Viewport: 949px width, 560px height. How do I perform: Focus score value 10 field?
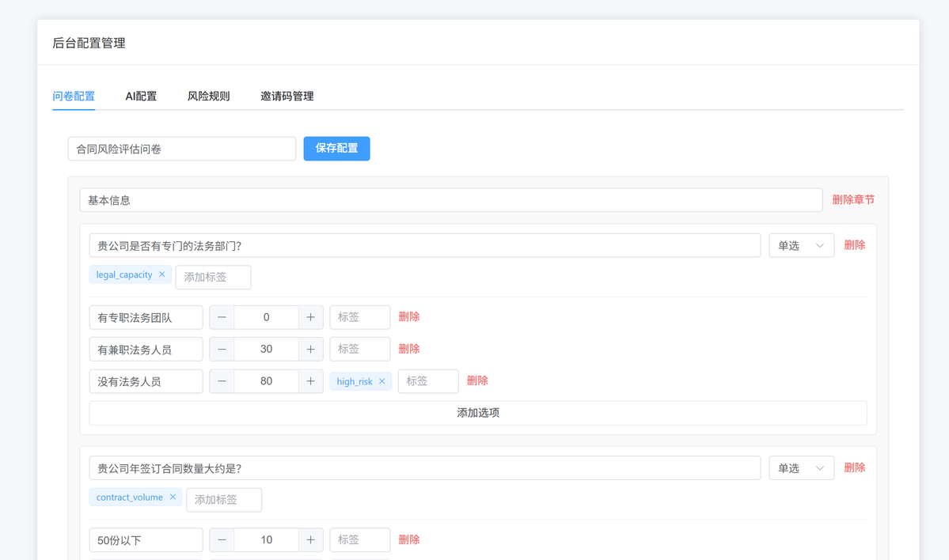(x=266, y=540)
